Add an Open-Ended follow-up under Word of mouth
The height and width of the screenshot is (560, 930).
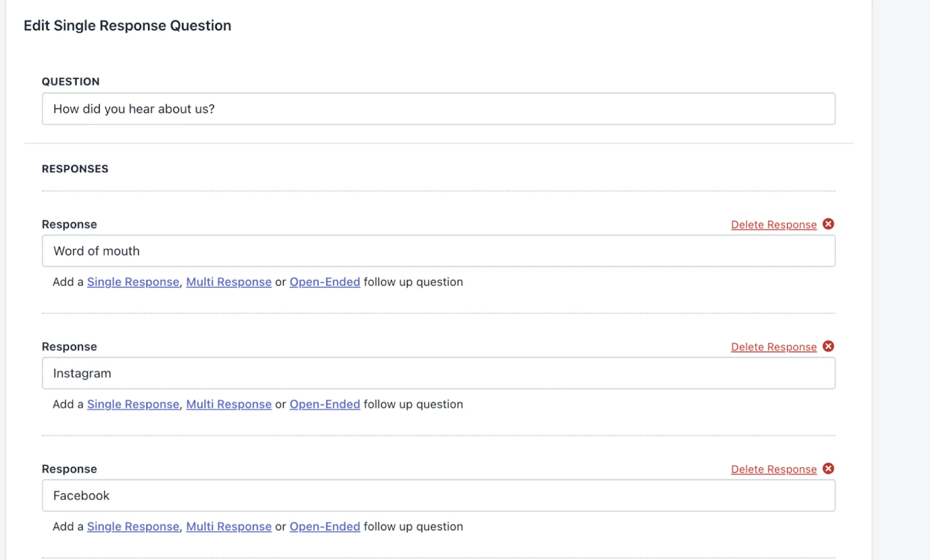324,282
